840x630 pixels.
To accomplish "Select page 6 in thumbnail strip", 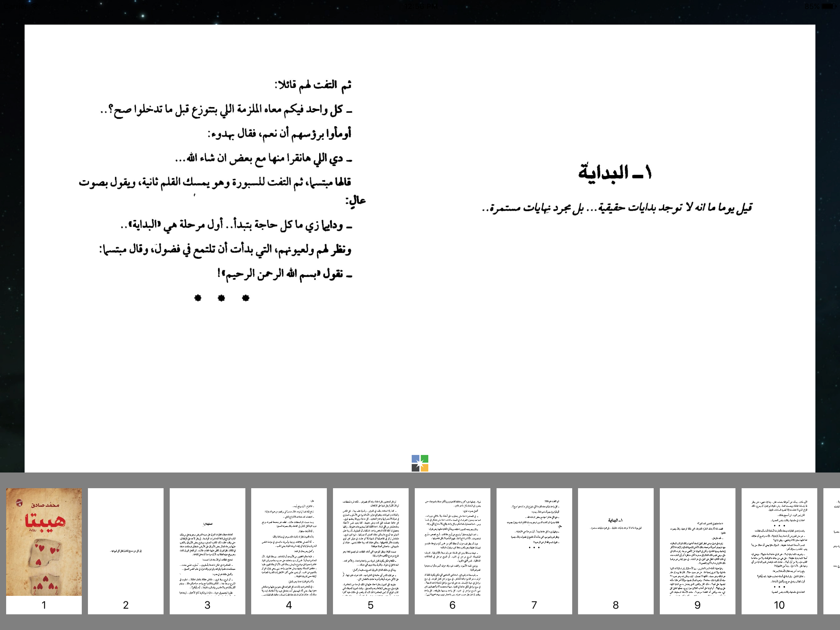I will click(452, 551).
